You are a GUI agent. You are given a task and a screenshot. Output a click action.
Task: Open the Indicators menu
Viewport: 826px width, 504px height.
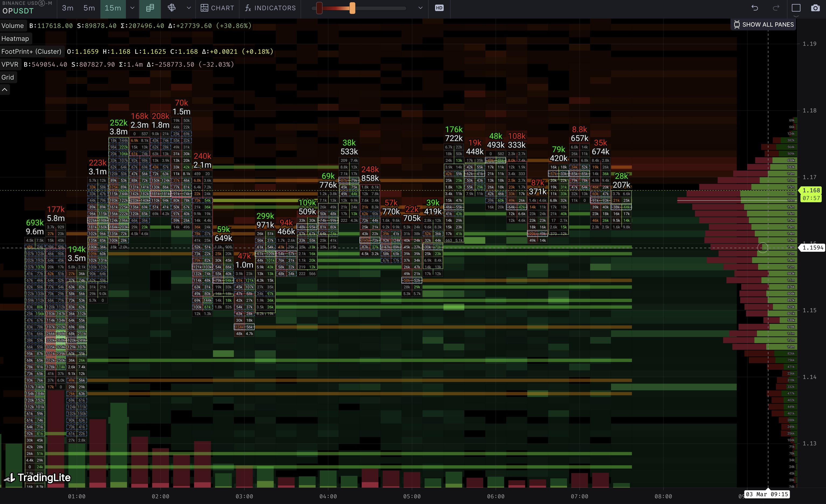click(270, 8)
